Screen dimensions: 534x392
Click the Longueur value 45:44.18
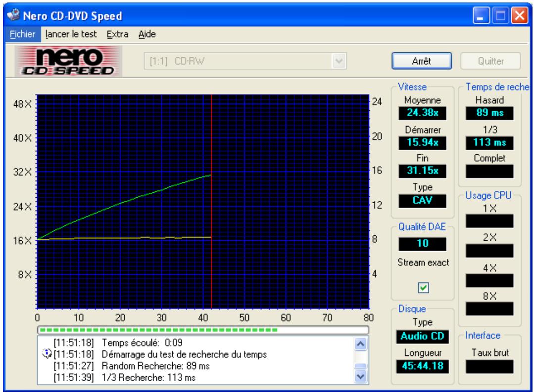tap(422, 366)
